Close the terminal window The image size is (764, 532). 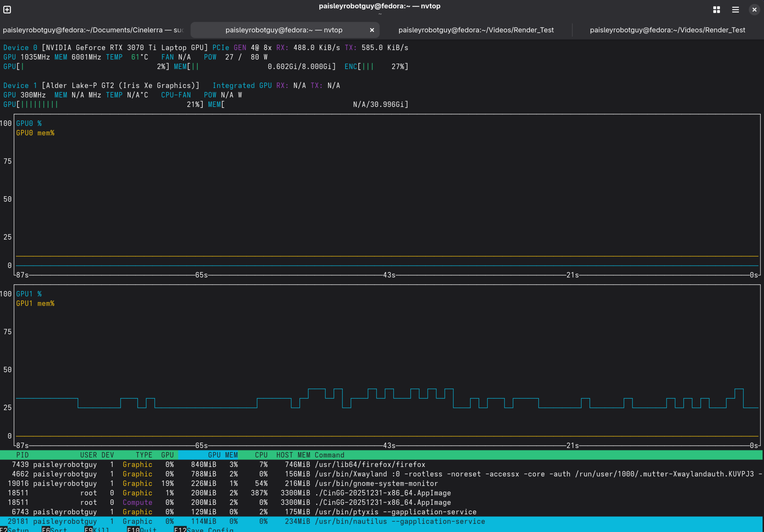click(754, 10)
